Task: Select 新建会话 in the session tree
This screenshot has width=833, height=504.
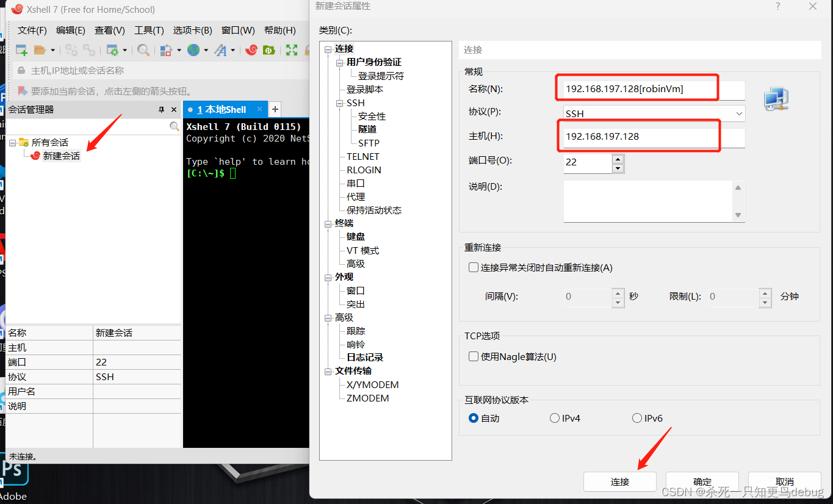Action: coord(61,156)
